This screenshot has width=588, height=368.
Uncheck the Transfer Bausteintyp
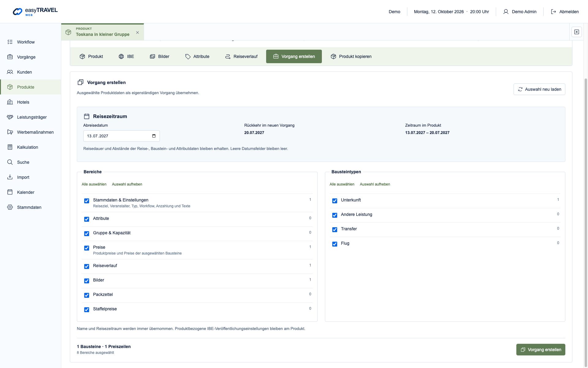click(335, 230)
